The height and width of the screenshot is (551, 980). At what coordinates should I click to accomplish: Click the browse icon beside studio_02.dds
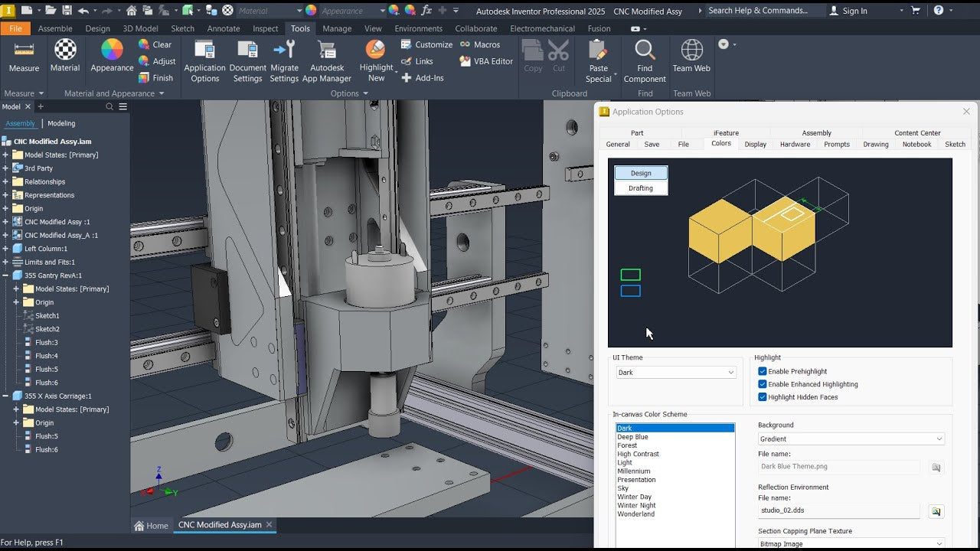pos(936,511)
